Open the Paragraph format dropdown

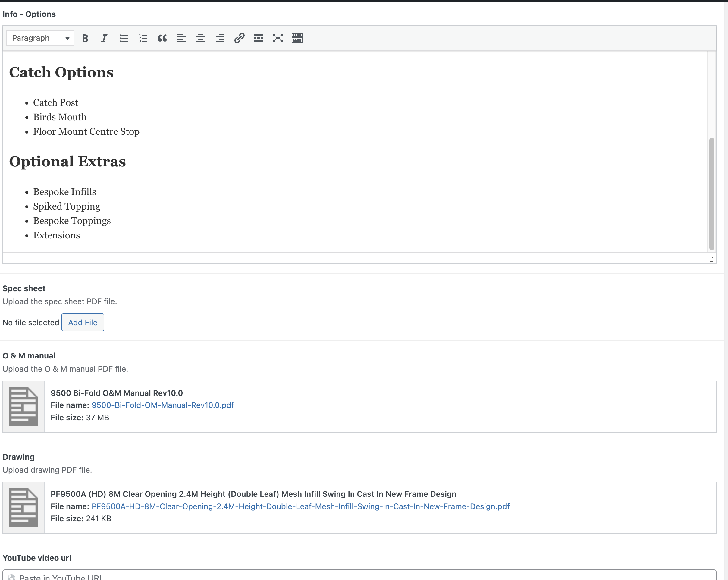[x=40, y=38]
